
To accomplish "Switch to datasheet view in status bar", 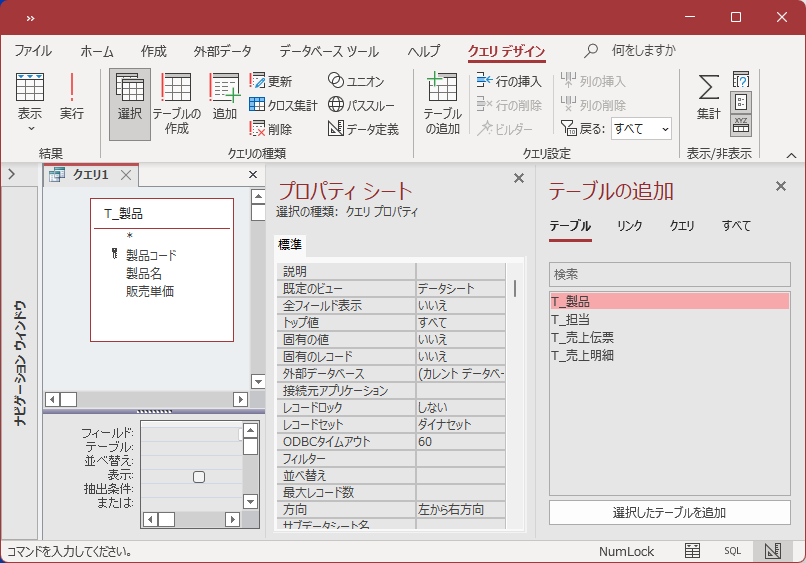I will [692, 551].
